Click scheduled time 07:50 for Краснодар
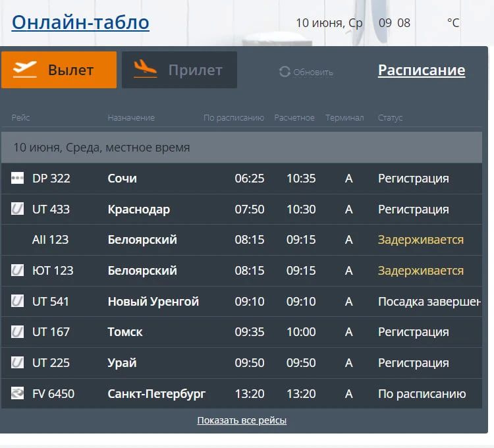Screen dimensions: 494x448 [250, 210]
